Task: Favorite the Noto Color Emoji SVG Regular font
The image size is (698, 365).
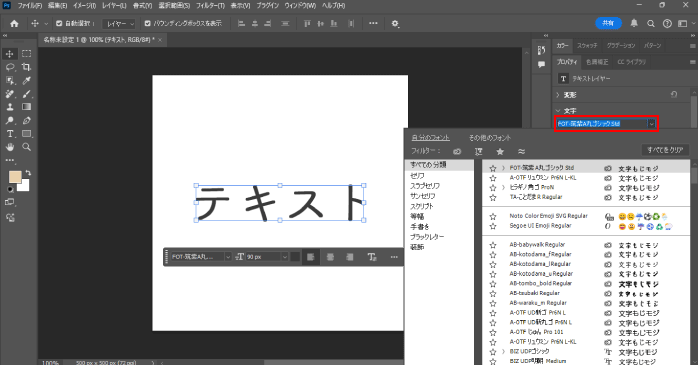Action: point(493,216)
